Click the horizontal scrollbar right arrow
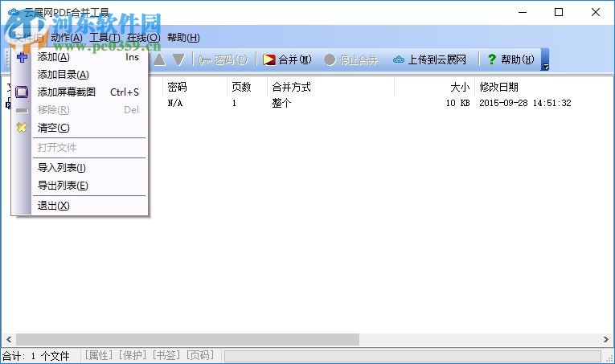615x364 pixels. click(x=606, y=339)
